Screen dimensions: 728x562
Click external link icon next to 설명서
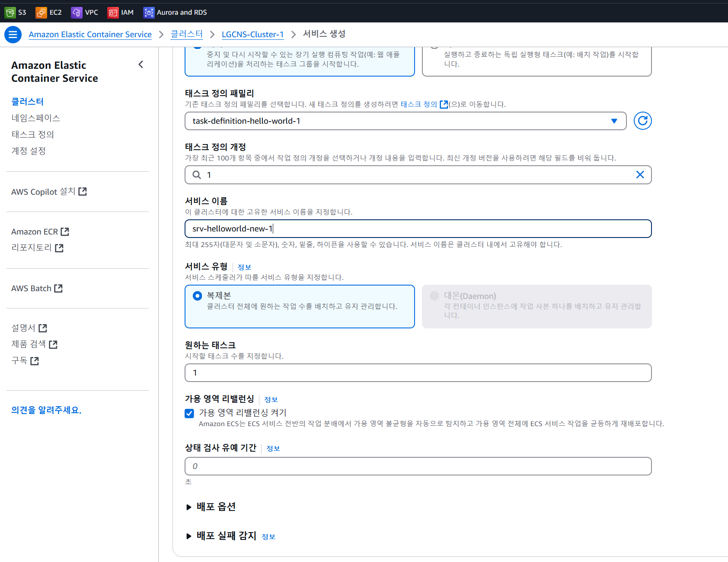[x=43, y=328]
